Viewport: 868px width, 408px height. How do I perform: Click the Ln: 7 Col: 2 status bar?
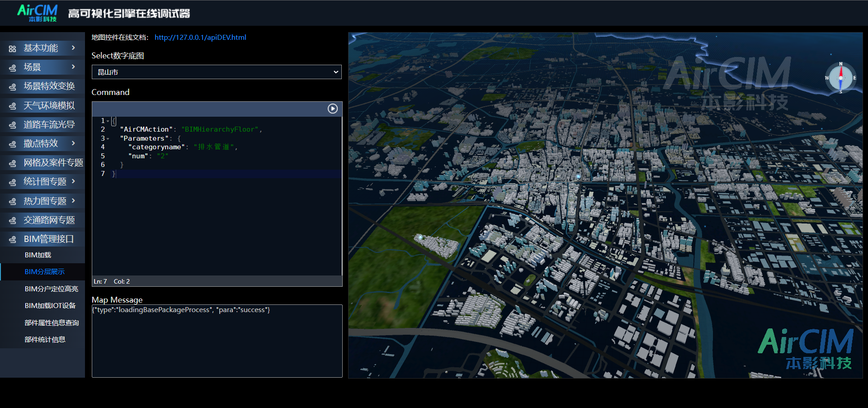(217, 281)
